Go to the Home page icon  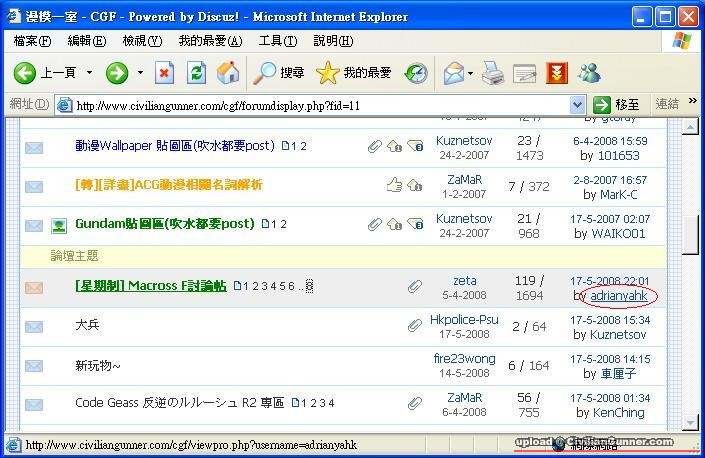(x=228, y=73)
